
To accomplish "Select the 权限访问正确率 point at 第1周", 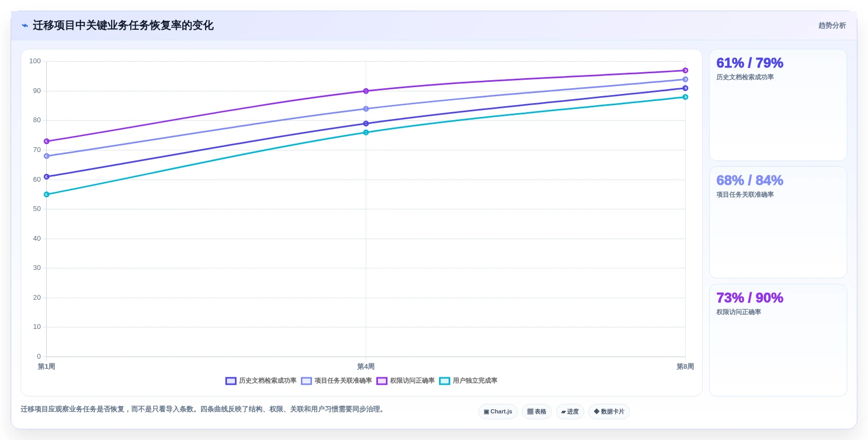I will [x=47, y=141].
